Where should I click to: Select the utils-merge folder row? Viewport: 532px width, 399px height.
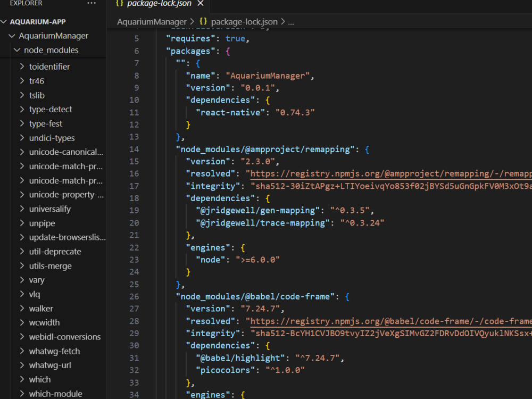(53, 266)
